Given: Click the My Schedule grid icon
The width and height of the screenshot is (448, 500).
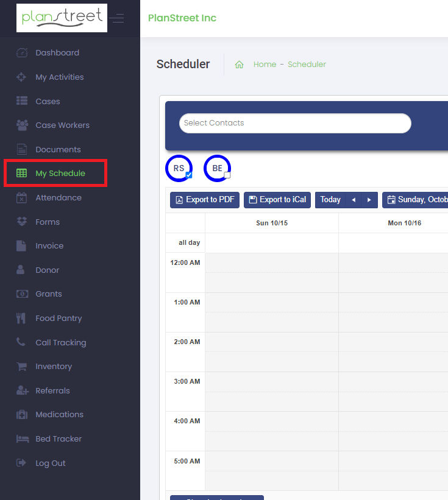Looking at the screenshot, I should pyautogui.click(x=21, y=173).
